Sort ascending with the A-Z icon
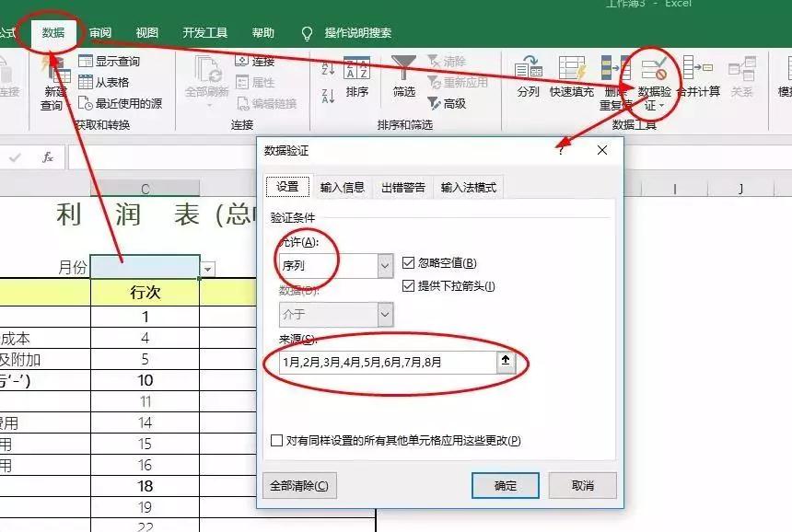Viewport: 792px width, 532px height. 328,68
